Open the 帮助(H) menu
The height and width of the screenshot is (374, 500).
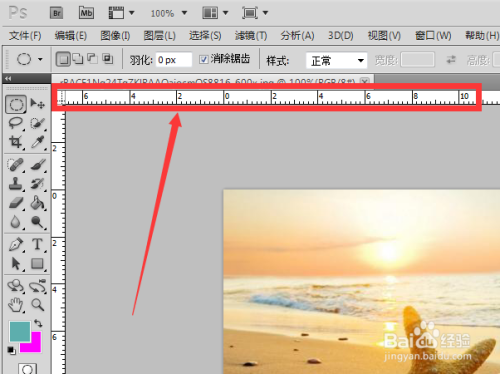[482, 35]
